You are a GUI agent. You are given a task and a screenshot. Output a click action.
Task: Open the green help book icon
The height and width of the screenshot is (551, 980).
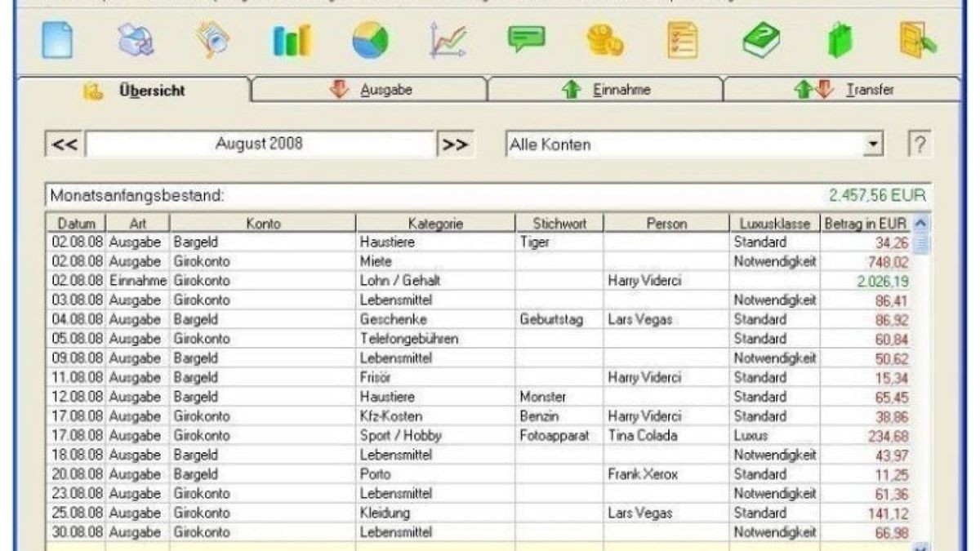click(760, 41)
